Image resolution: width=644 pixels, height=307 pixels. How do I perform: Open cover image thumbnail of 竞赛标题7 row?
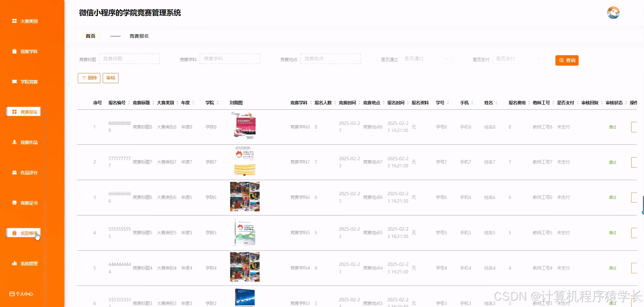[245, 161]
